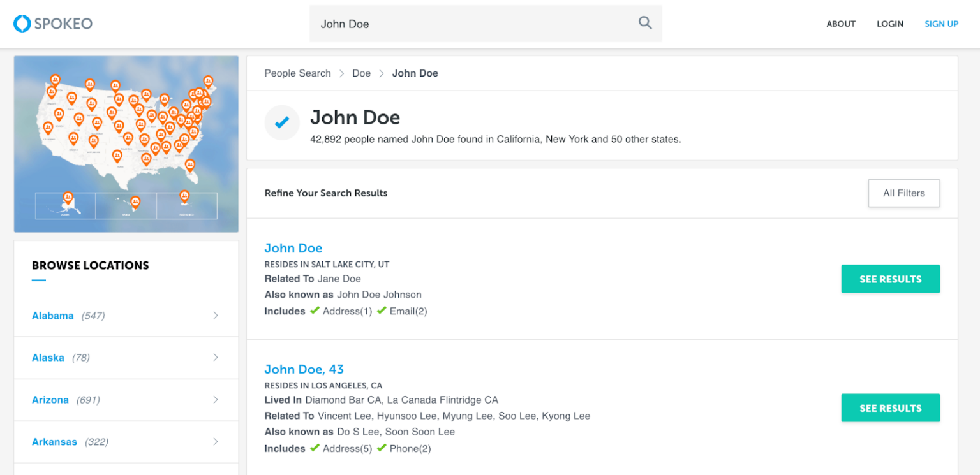See results for Salt Lake City John Doe
The image size is (980, 475).
tap(891, 279)
